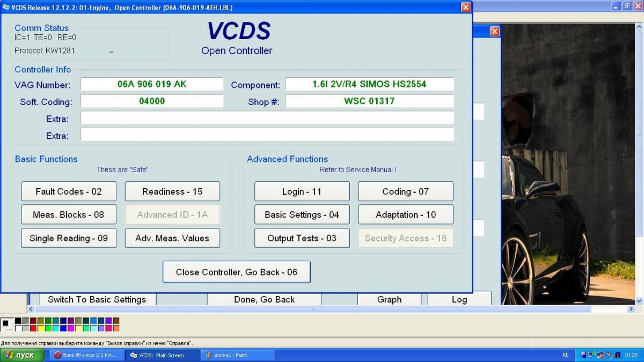Screen dimensions: 644x362
Task: Select dark red in the Paint palette
Action: coord(33,321)
